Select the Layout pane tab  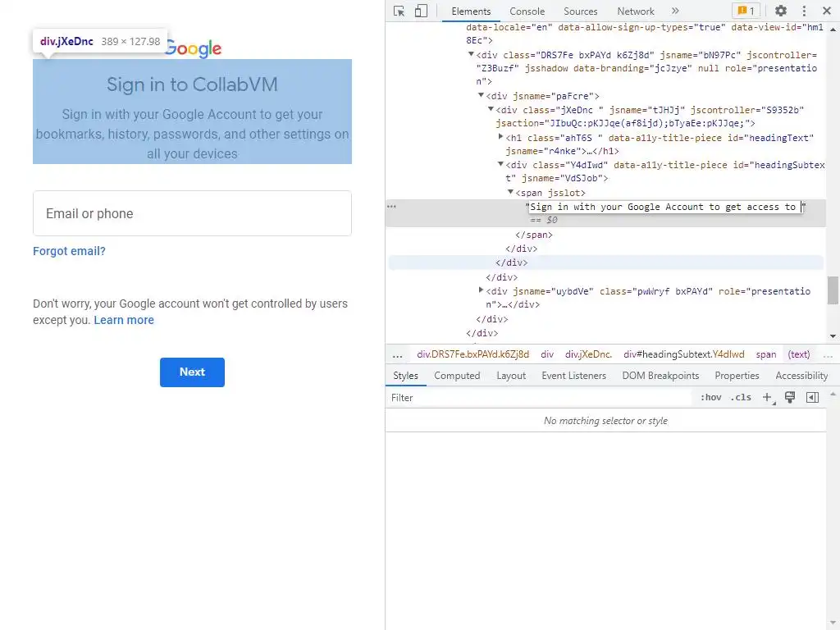point(511,376)
